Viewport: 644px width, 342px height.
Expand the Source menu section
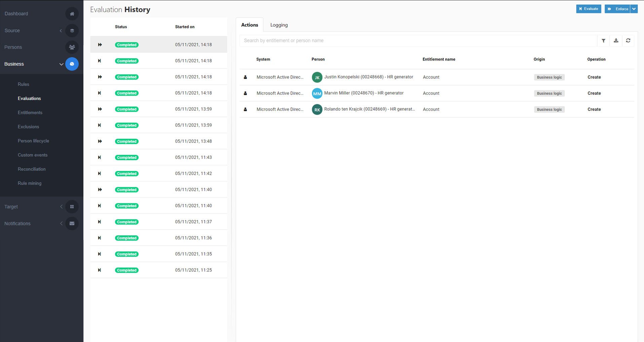tap(61, 31)
